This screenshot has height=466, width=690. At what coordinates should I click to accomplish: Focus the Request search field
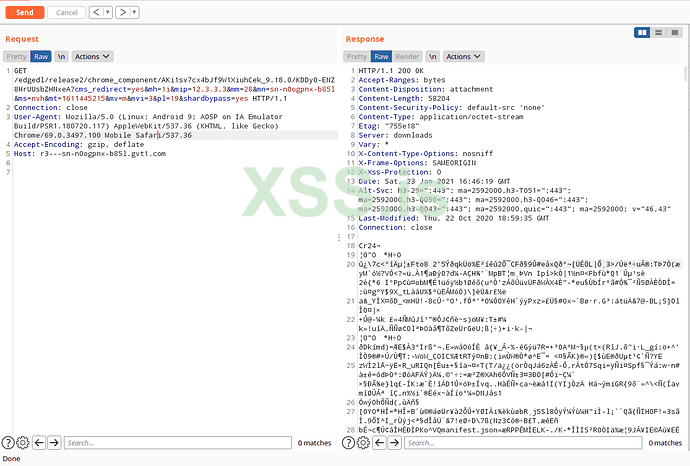pos(178,443)
